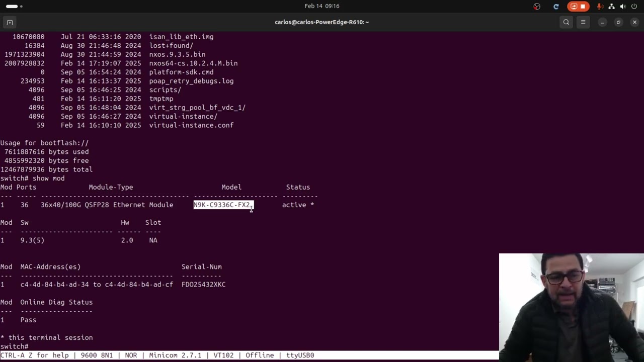This screenshot has height=362, width=644.
Task: Click the lost+found/ directory entry
Action: pos(171,46)
